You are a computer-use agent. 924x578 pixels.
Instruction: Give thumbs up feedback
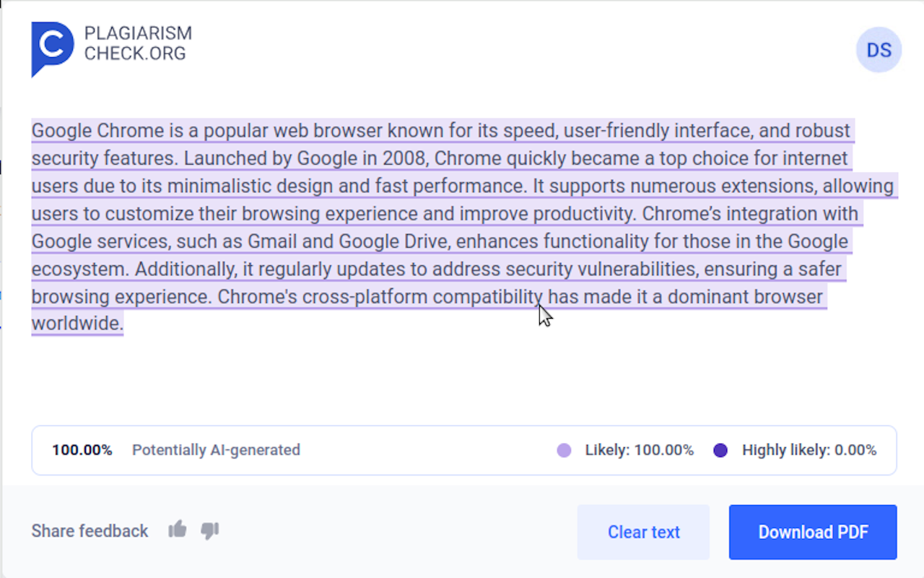click(178, 530)
